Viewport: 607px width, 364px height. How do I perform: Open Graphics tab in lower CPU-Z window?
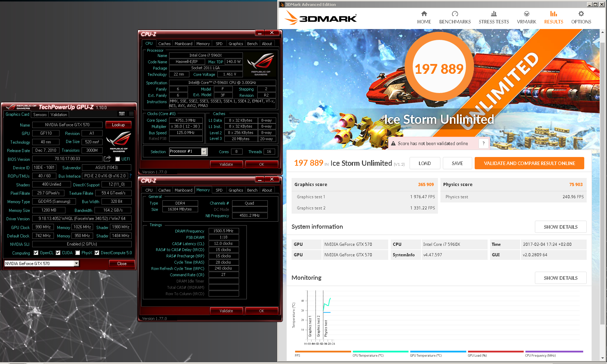tap(236, 190)
